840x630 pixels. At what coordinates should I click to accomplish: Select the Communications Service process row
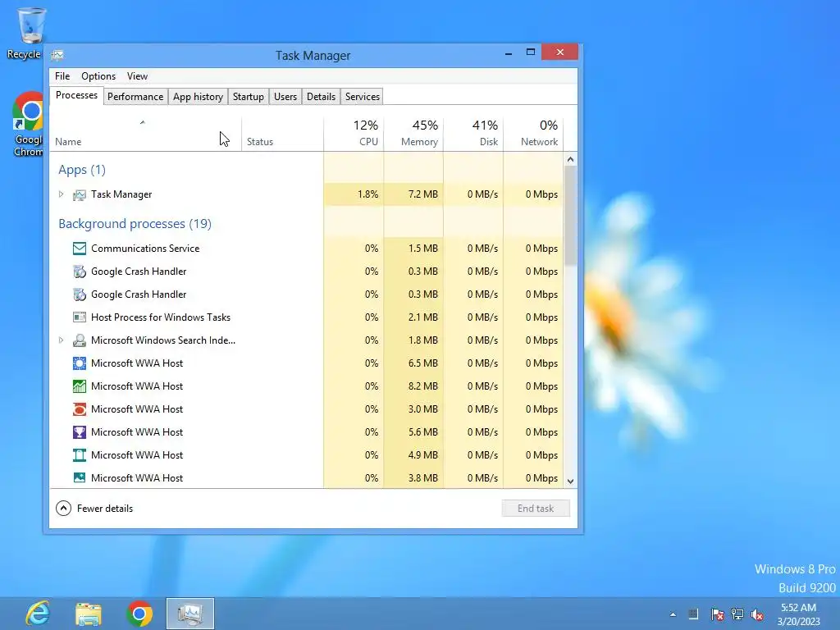click(307, 249)
